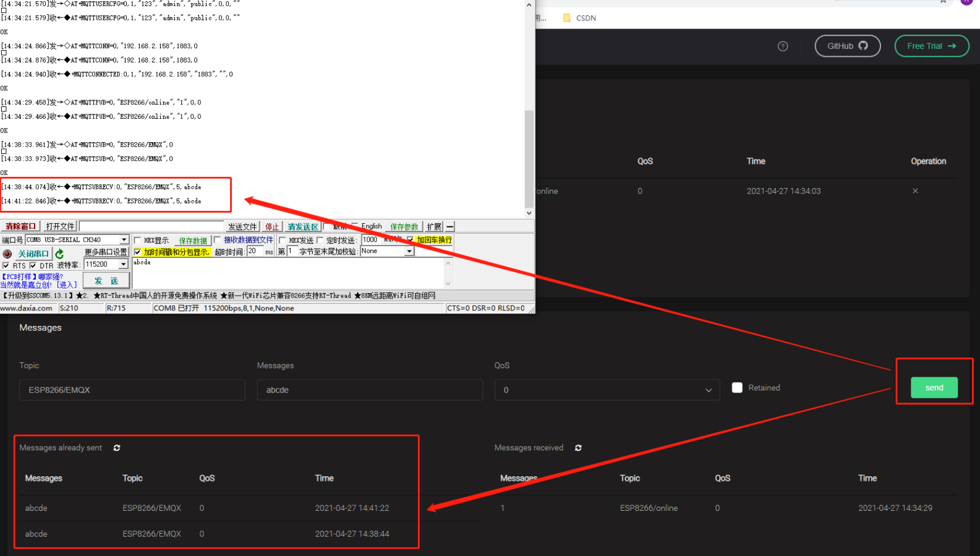Click 扩展 button in SSCOM
Image resolution: width=980 pixels, height=556 pixels.
[434, 226]
